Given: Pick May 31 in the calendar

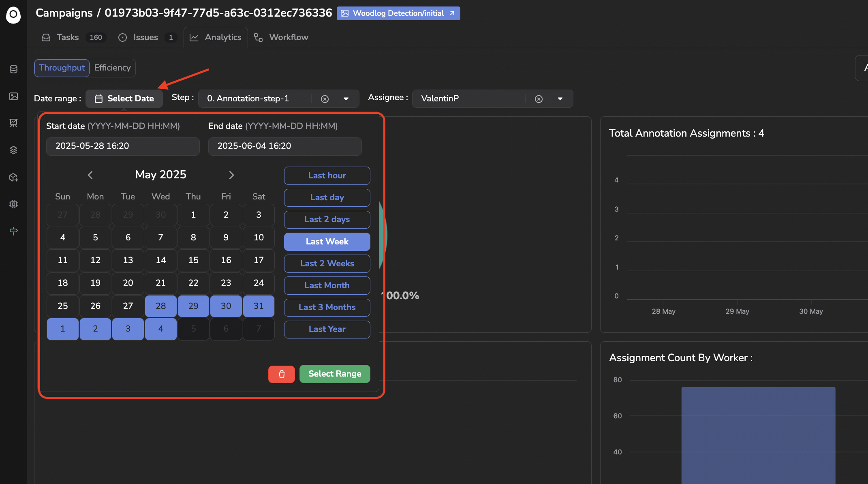Looking at the screenshot, I should coord(259,306).
